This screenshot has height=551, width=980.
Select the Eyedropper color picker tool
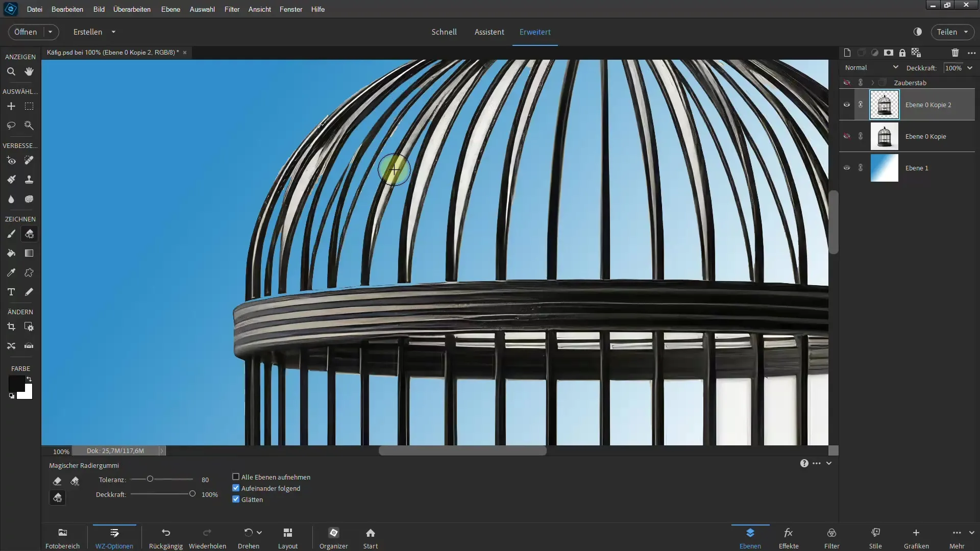click(11, 272)
